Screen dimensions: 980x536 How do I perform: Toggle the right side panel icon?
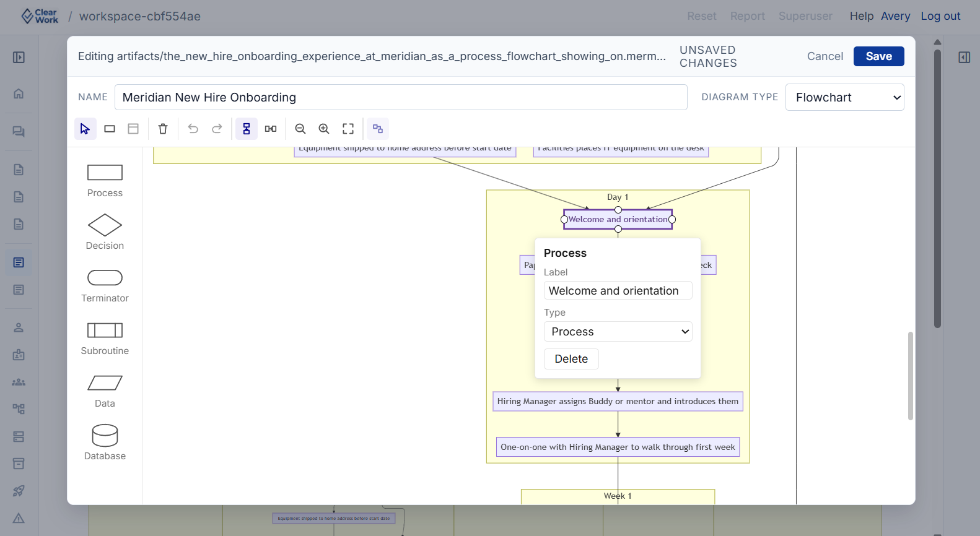tap(965, 58)
